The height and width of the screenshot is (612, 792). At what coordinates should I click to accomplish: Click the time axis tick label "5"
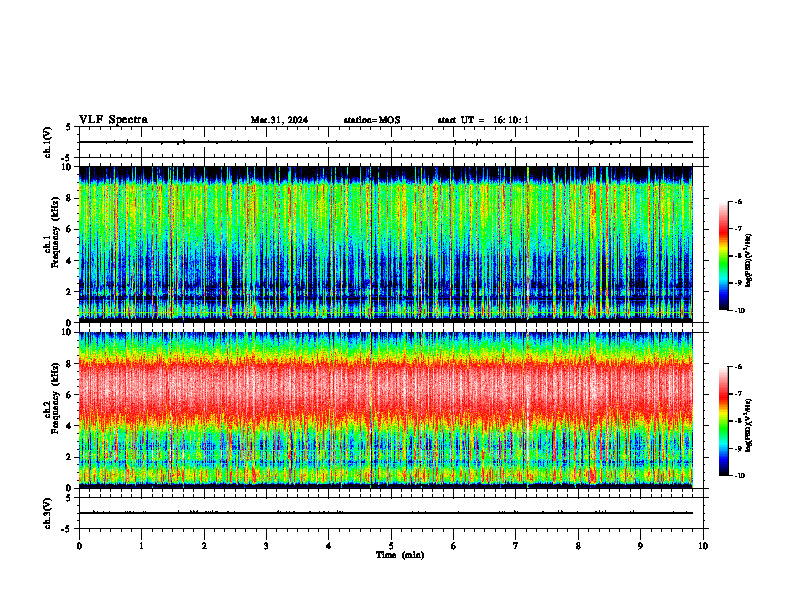coord(391,546)
